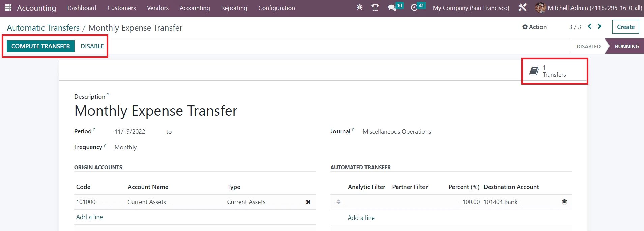Open the VoIP phone icon
Image resolution: width=644 pixels, height=231 pixels.
pos(375,7)
